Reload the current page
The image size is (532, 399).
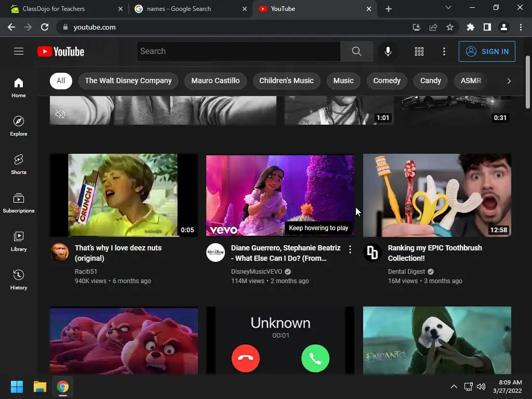[x=45, y=27]
